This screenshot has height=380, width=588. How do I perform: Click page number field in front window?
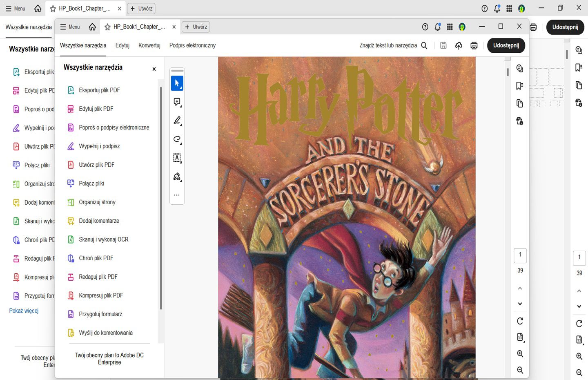pyautogui.click(x=520, y=255)
